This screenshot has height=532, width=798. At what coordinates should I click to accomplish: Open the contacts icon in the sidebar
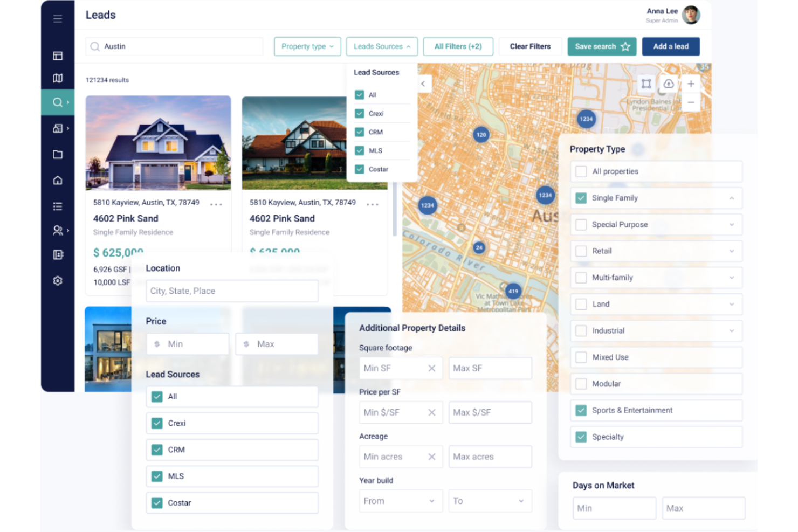click(x=58, y=231)
